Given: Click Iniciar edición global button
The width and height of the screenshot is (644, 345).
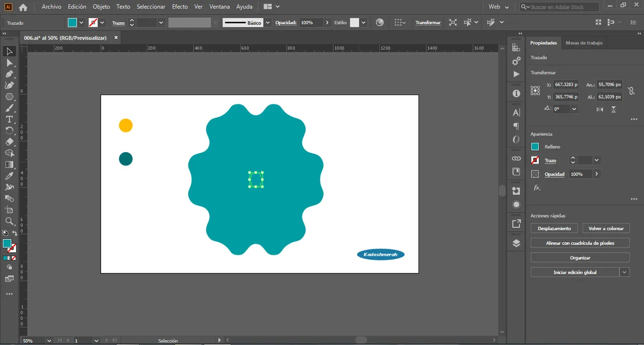Looking at the screenshot, I should click(575, 272).
